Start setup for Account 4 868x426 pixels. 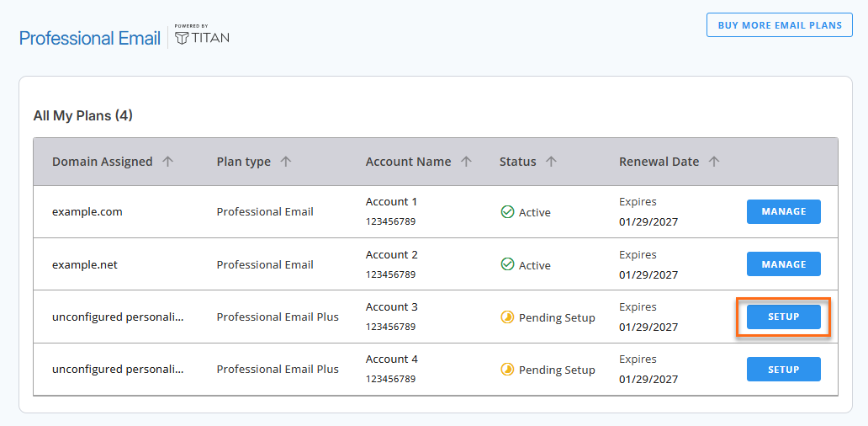click(x=783, y=369)
